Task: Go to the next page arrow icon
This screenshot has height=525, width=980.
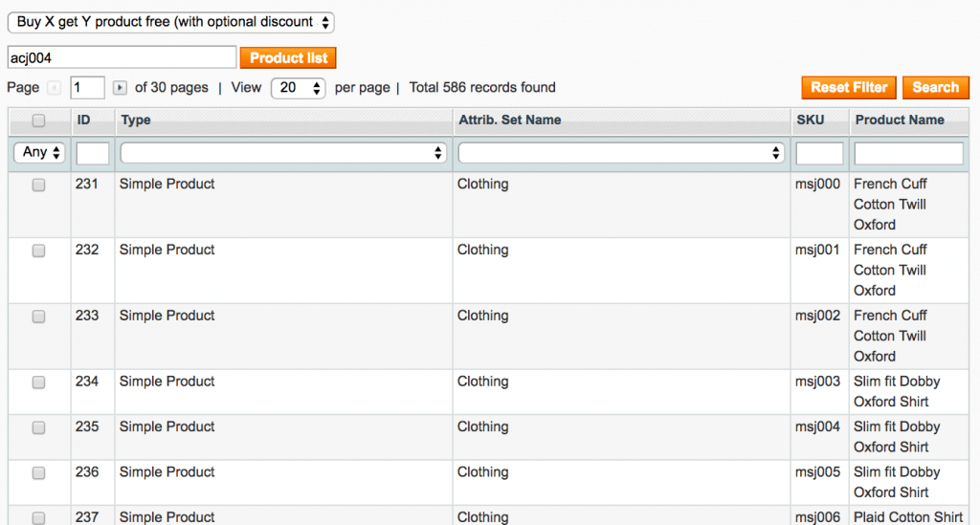Action: coord(120,88)
